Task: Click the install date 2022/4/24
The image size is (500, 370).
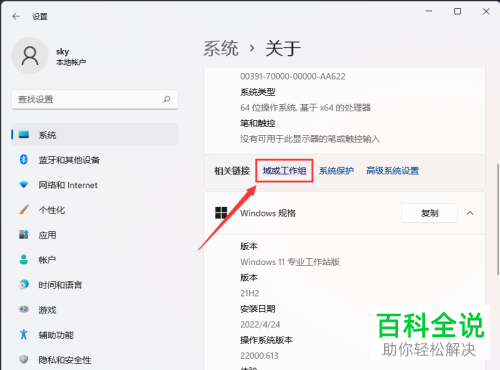Action: [x=260, y=324]
